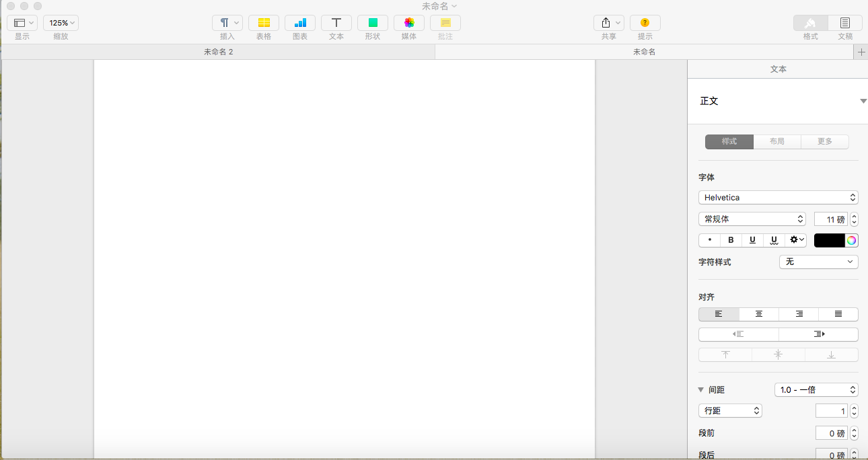Open the 字符样式 dropdown showing 无
Image resolution: width=868 pixels, height=460 pixels.
tap(819, 262)
